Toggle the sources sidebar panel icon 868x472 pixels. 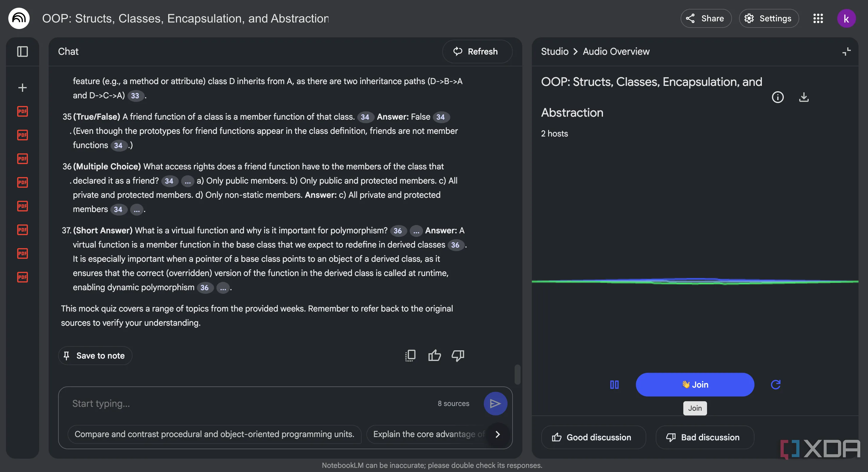[22, 52]
